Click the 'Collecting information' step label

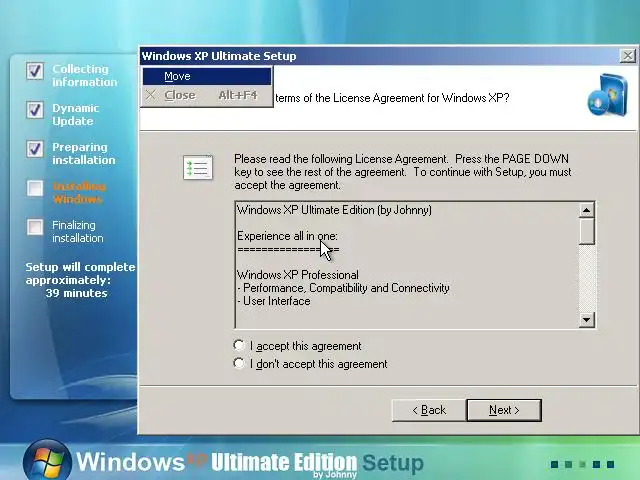click(84, 76)
